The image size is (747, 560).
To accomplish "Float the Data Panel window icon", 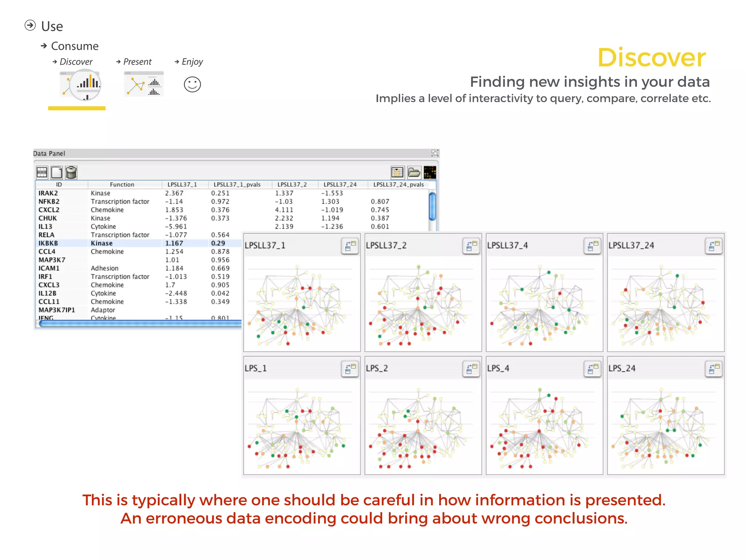I will (434, 153).
